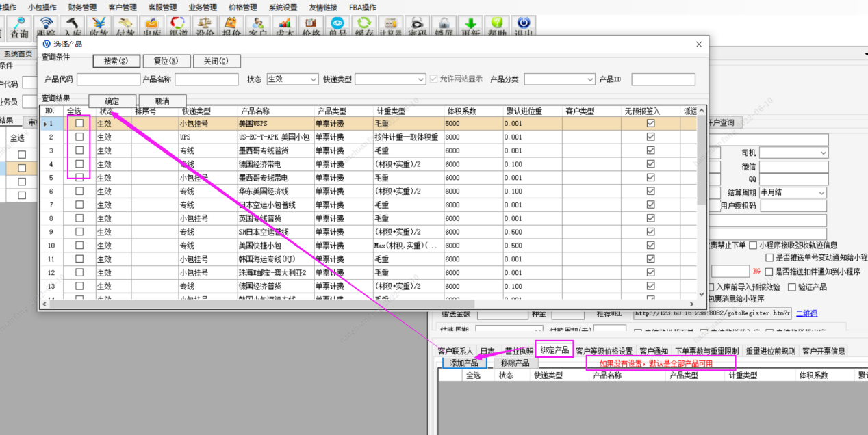This screenshot has height=435, width=868.
Task: Open the 司机 dropdown in customer window
Action: [793, 153]
